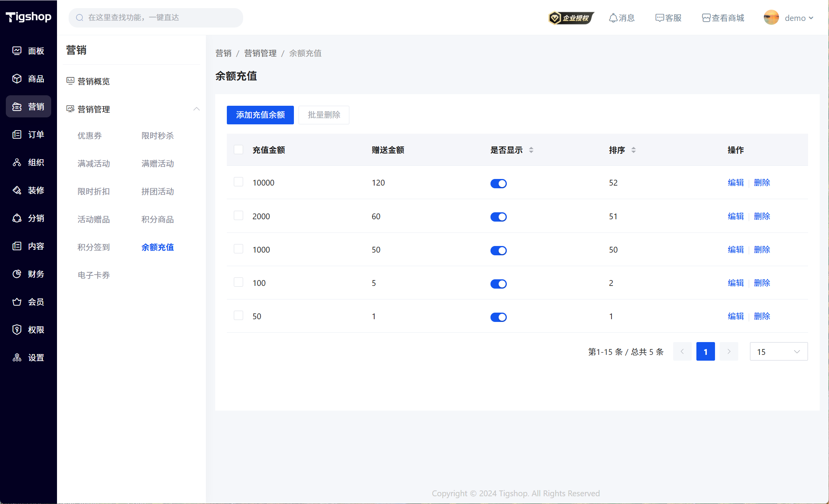Collapse the 营销管理 menu section
The image size is (829, 504).
click(197, 109)
